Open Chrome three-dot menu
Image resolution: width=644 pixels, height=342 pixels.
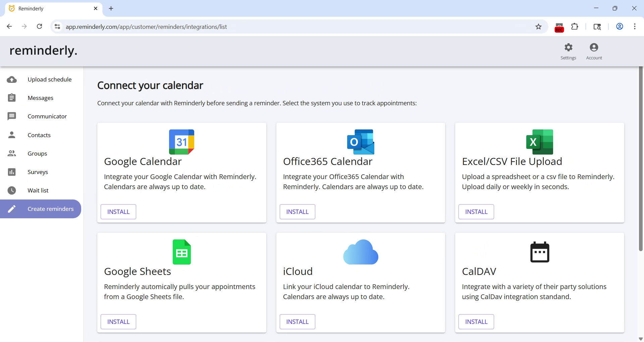point(635,26)
